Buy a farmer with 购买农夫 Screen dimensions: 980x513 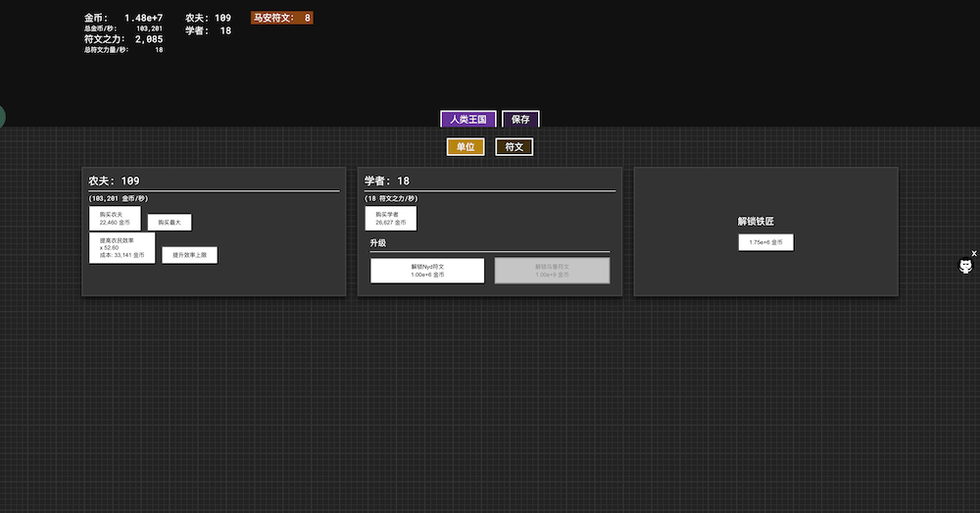pyautogui.click(x=115, y=218)
